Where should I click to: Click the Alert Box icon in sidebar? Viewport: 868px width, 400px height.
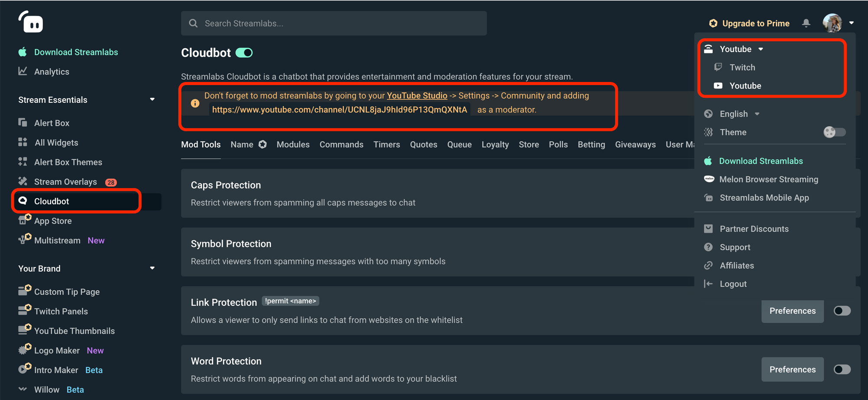[23, 122]
